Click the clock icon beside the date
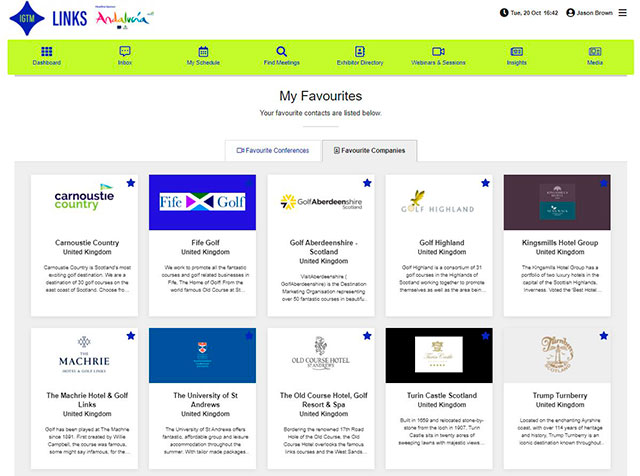Viewport: 640px width, 476px height. 504,13
